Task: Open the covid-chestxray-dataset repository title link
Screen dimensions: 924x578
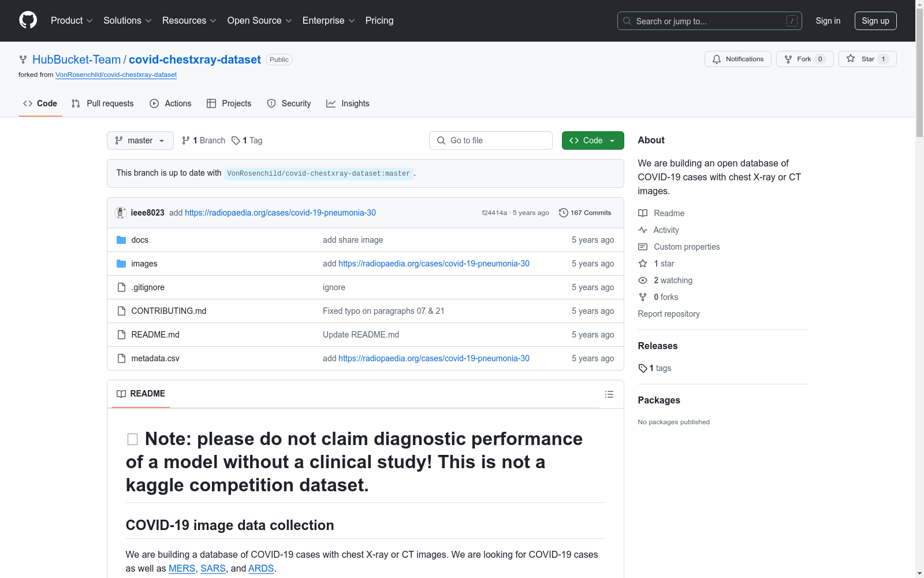Action: 195,60
